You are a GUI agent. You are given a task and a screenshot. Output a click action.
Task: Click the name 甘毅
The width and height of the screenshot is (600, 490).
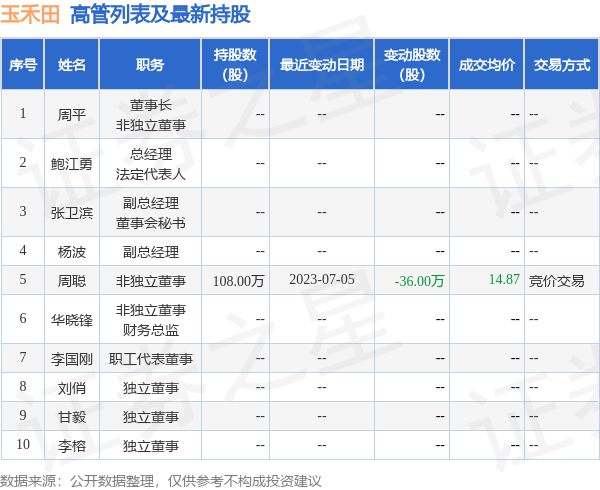(x=72, y=417)
